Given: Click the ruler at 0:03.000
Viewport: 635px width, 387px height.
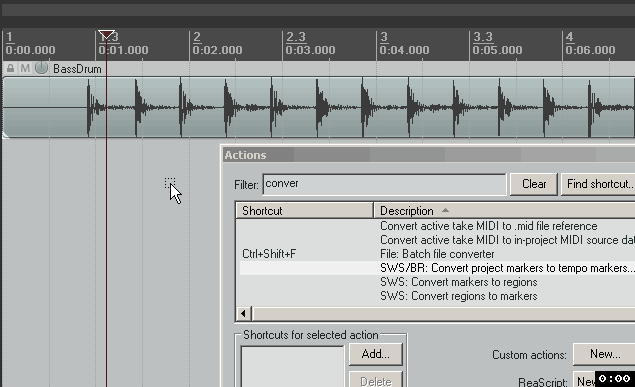Looking at the screenshot, I should (310, 50).
